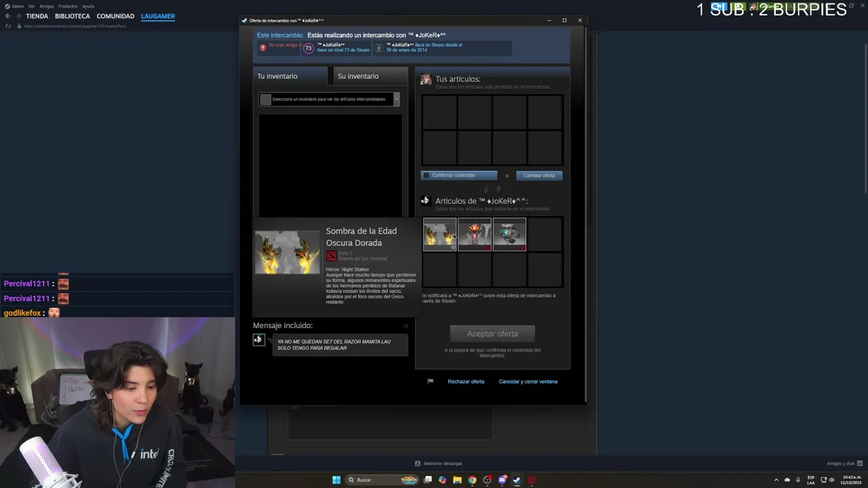Open Task View from the taskbar
This screenshot has width=868, height=488.
coord(428,480)
